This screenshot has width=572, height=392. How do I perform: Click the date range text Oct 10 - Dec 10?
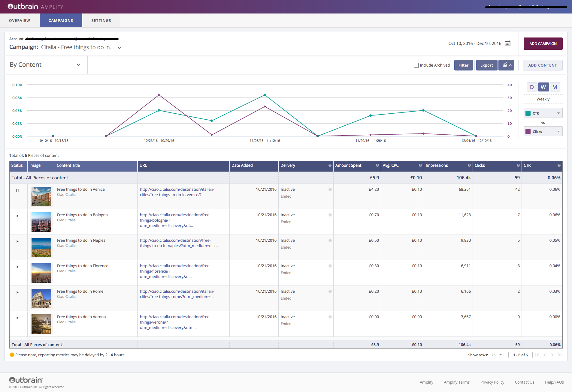coord(475,43)
